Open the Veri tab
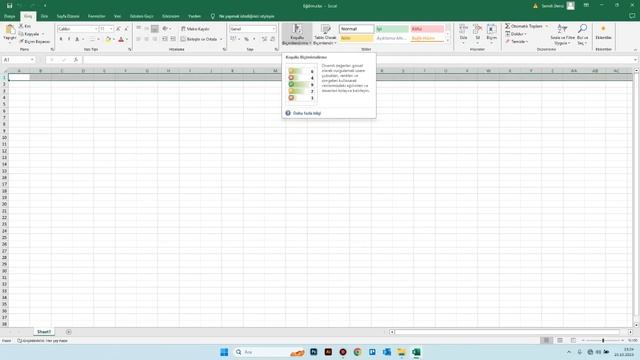Screen dimensions: 640x360 pyautogui.click(x=118, y=16)
